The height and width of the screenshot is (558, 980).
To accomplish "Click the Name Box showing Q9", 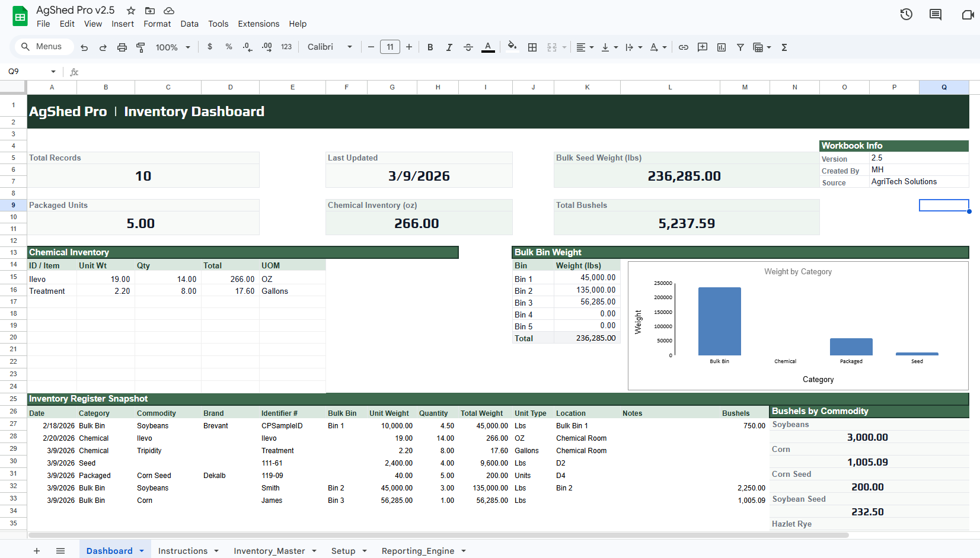I will point(27,71).
